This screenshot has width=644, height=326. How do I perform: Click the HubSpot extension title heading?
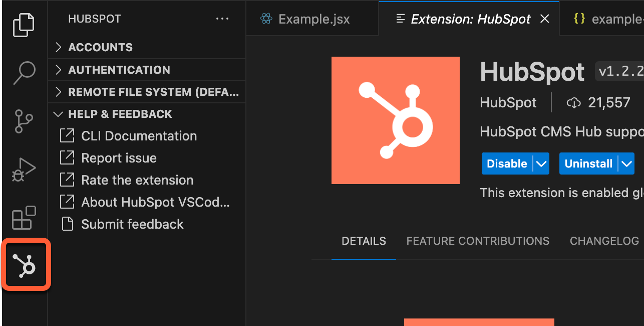[532, 72]
